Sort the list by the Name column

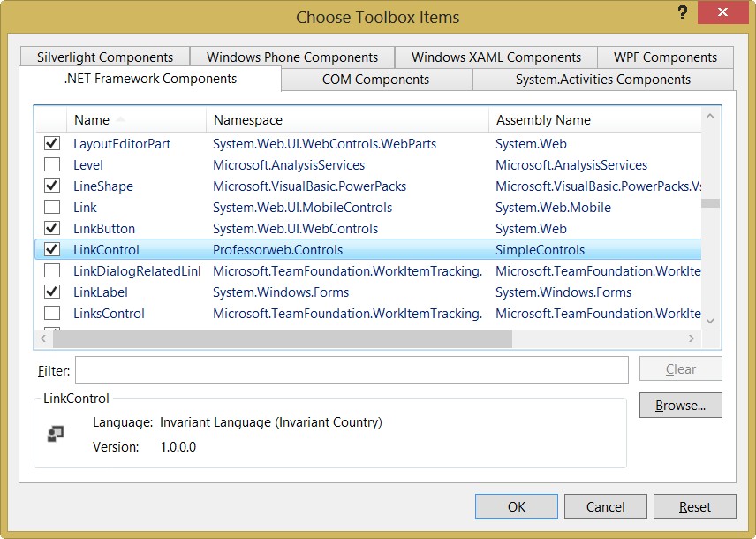click(x=136, y=119)
